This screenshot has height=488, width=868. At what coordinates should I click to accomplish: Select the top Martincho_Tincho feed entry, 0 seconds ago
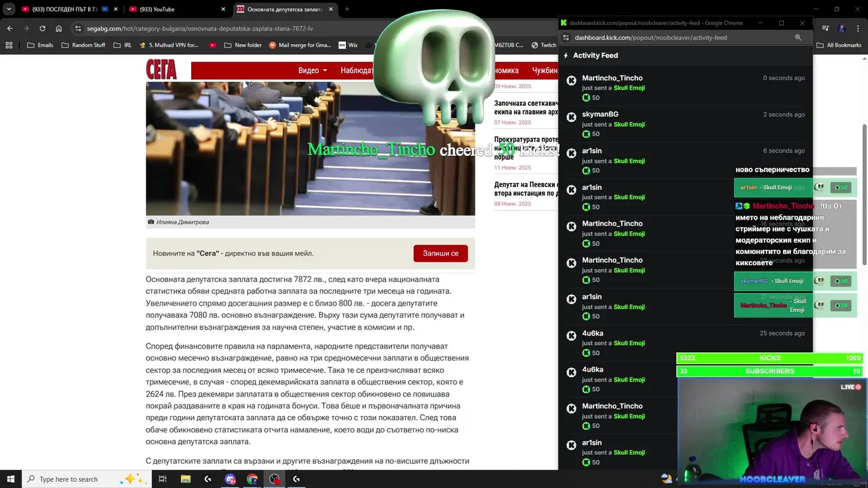[x=686, y=87]
